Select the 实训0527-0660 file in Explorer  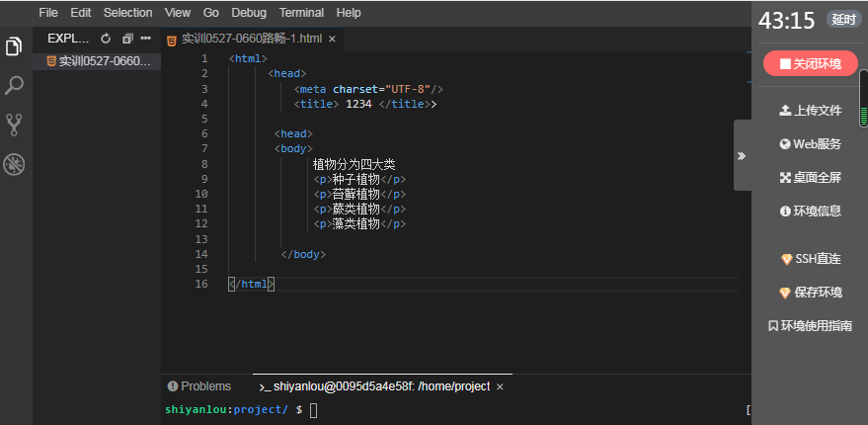click(x=98, y=61)
